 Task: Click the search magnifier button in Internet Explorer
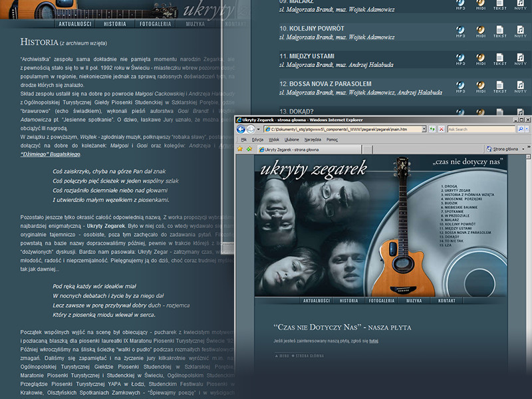tap(521, 129)
